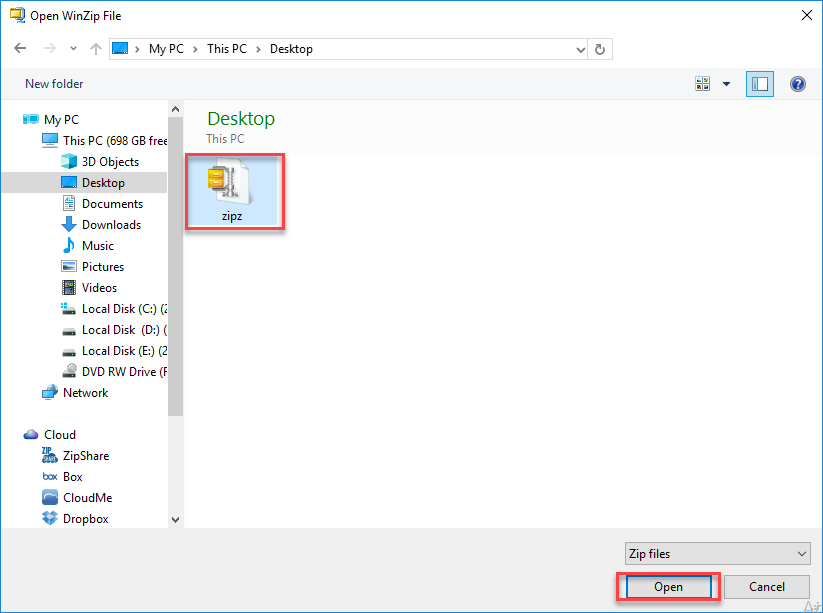Click the Pictures icon in tree
This screenshot has width=823, height=613.
[69, 266]
